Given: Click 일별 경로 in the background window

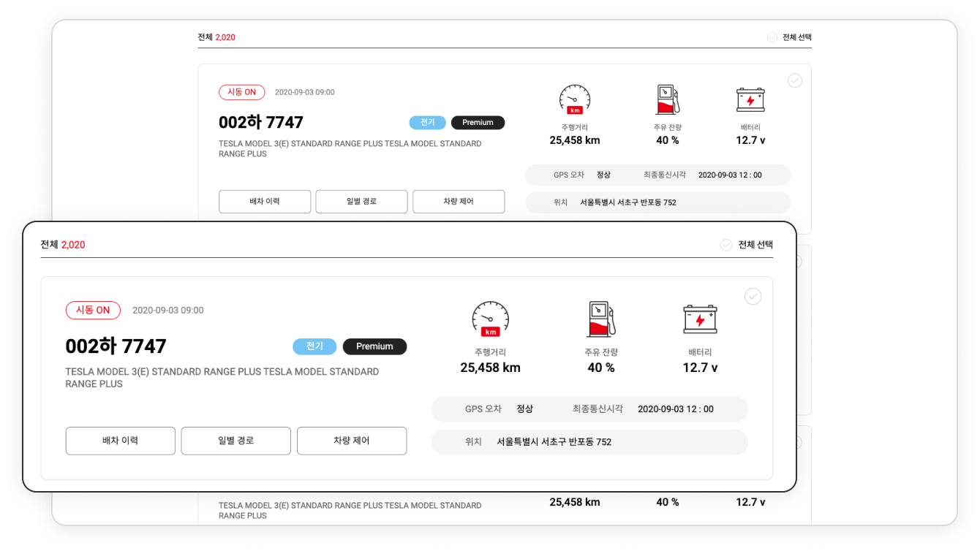Looking at the screenshot, I should 361,202.
